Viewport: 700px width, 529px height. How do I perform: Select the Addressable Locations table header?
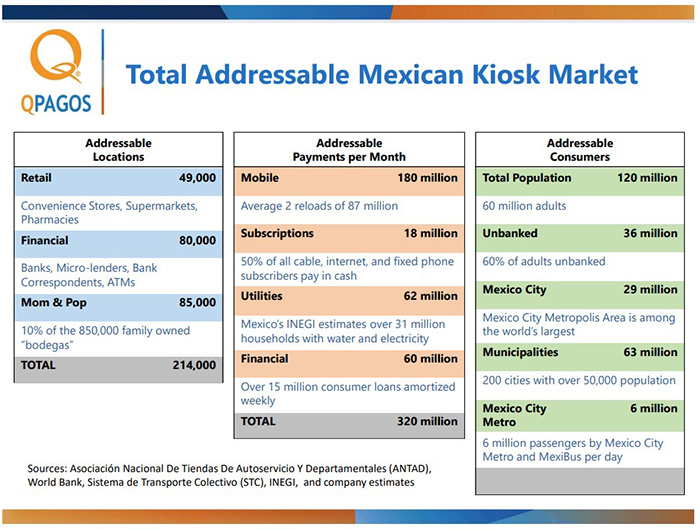(x=118, y=150)
